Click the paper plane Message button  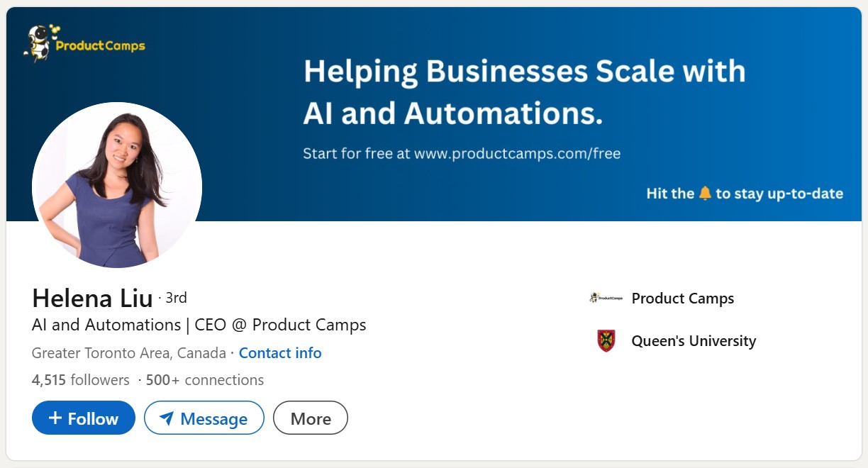click(204, 418)
